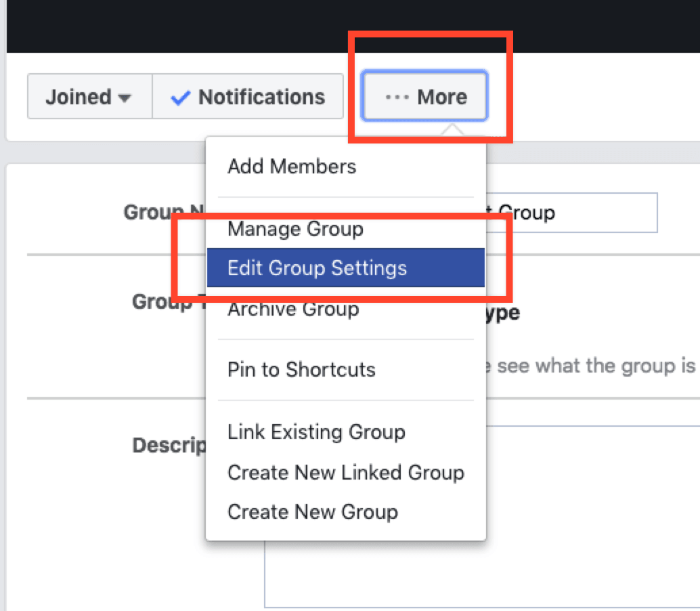Viewport: 700px width, 611px height.
Task: Select Add Members from the menu
Action: [x=345, y=166]
